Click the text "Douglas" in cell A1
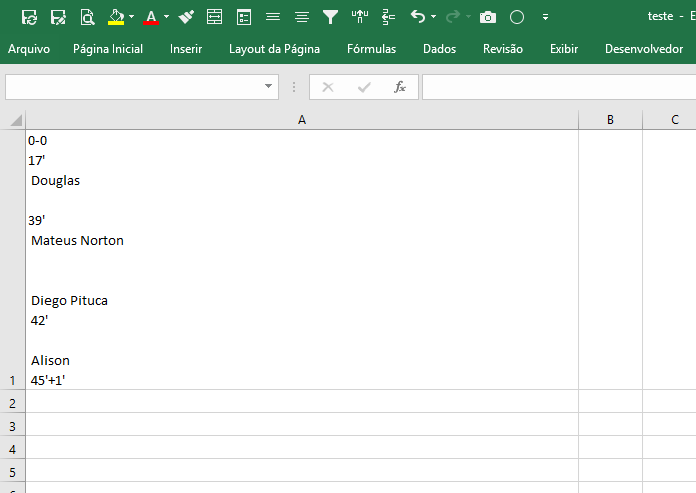 pos(55,181)
